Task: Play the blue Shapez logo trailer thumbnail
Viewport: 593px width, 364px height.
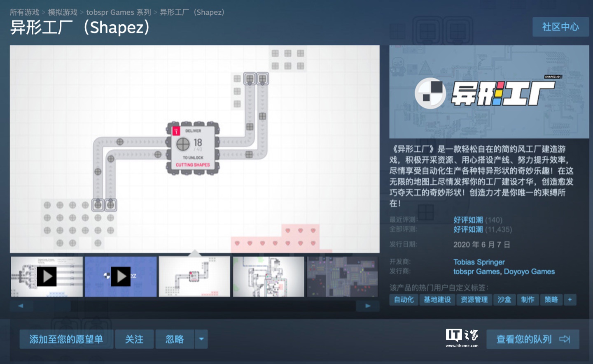Action: (x=121, y=277)
